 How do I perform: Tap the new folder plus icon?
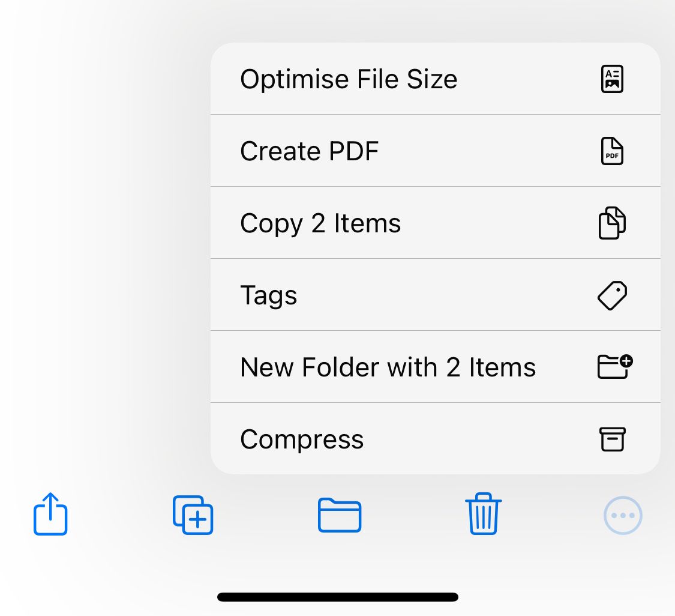613,367
